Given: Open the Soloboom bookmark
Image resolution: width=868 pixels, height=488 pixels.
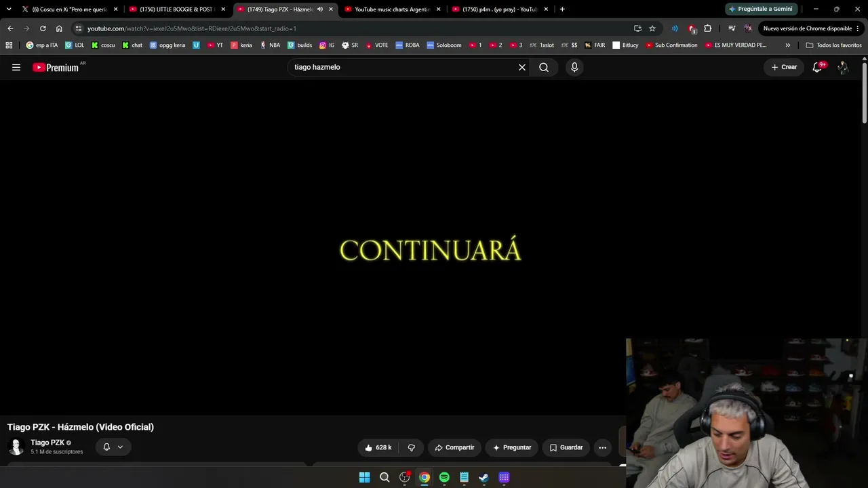Looking at the screenshot, I should pyautogui.click(x=444, y=45).
